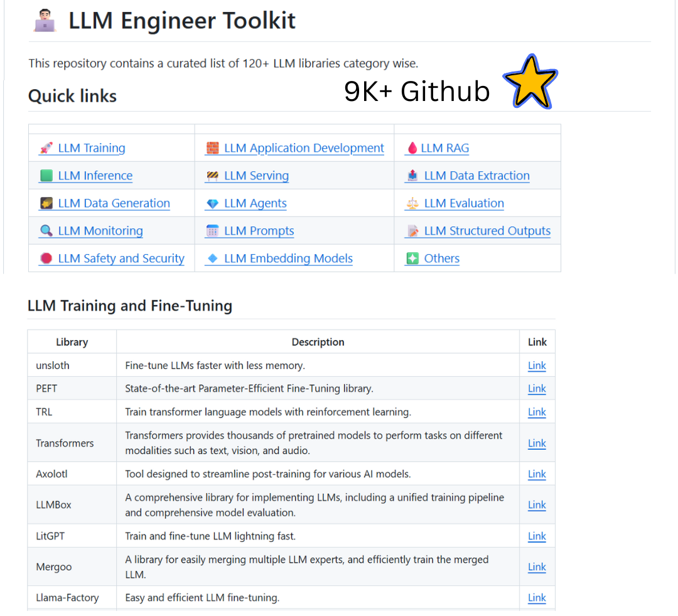Click the brick icon beside LLM Application Development

(212, 148)
